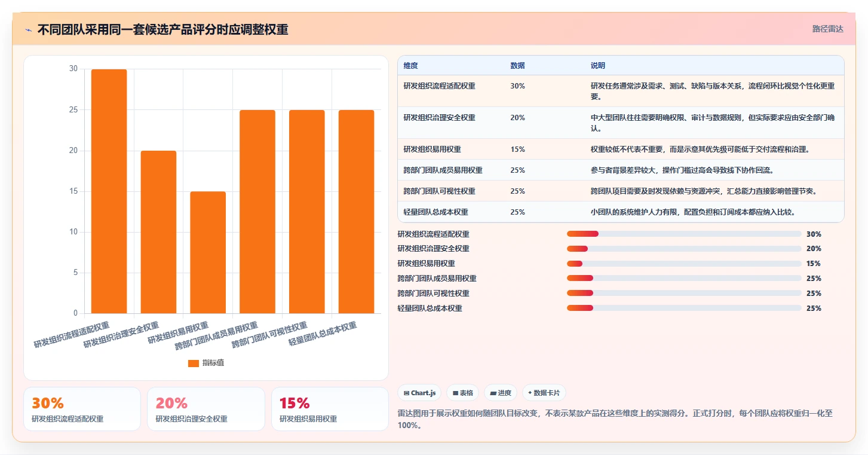The height and width of the screenshot is (455, 868).
Task: Click the 研发组织流程适配权重 progress bar
Action: [684, 234]
